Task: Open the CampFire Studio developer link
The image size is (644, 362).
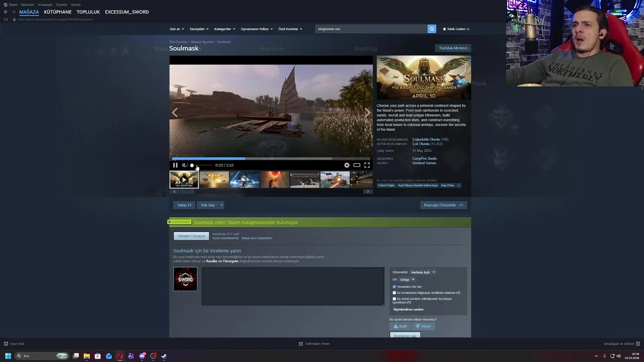Action: tap(425, 158)
